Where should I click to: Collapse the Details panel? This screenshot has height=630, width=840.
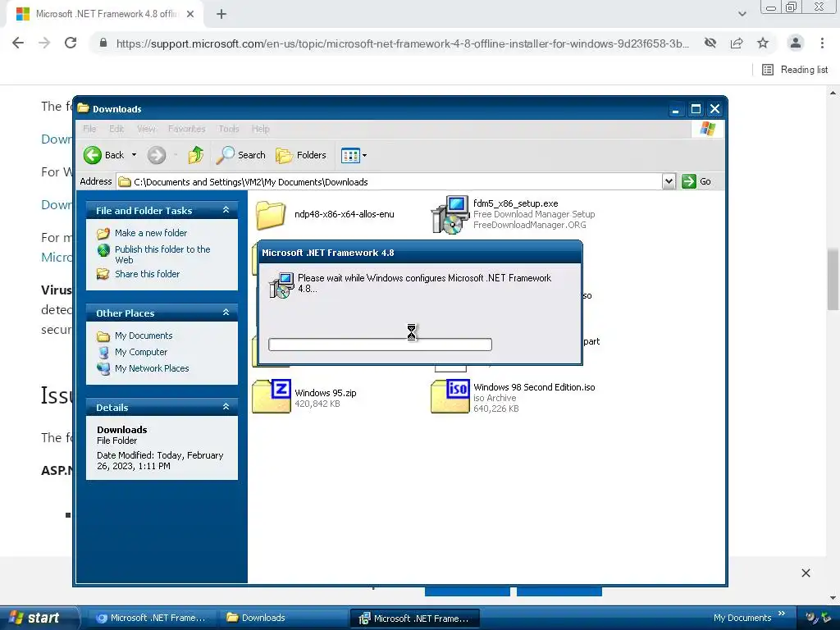226,407
